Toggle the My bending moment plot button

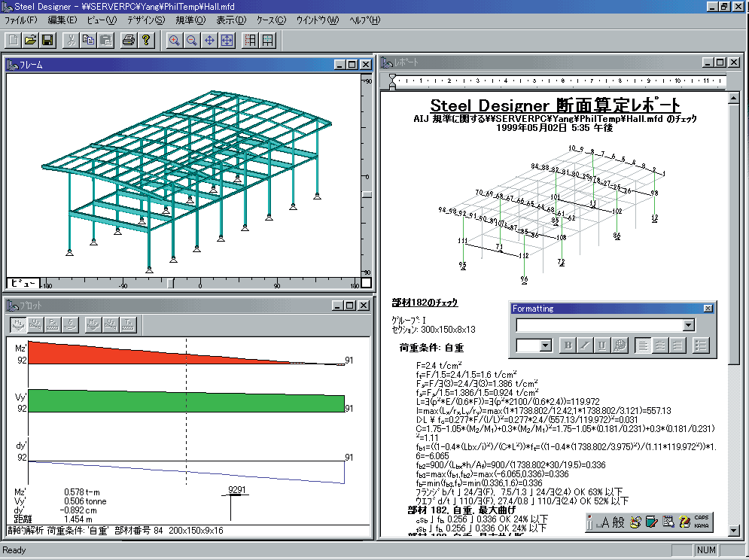(93, 325)
